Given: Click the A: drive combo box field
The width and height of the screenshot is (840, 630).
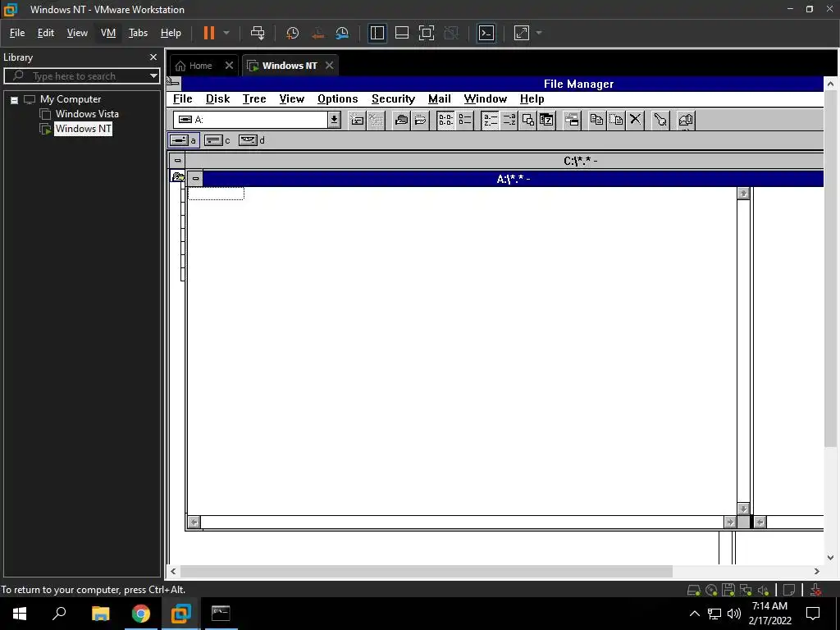Looking at the screenshot, I should coord(250,120).
